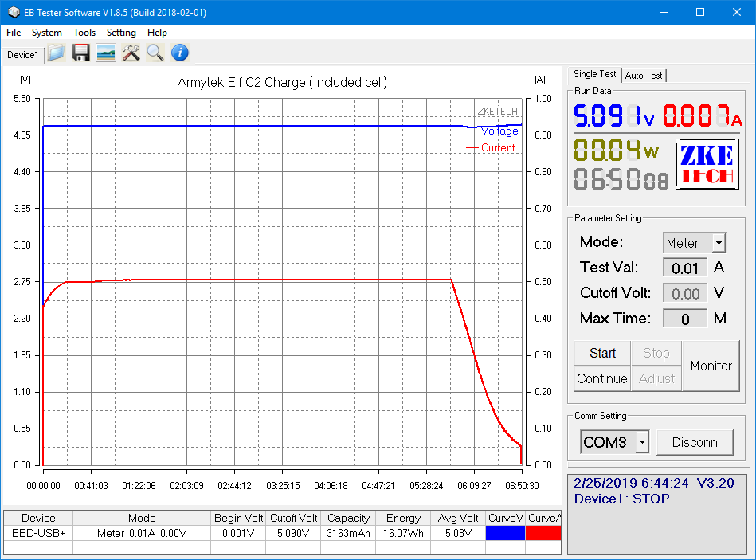The image size is (756, 560).
Task: Click the Stop button
Action: tap(656, 353)
